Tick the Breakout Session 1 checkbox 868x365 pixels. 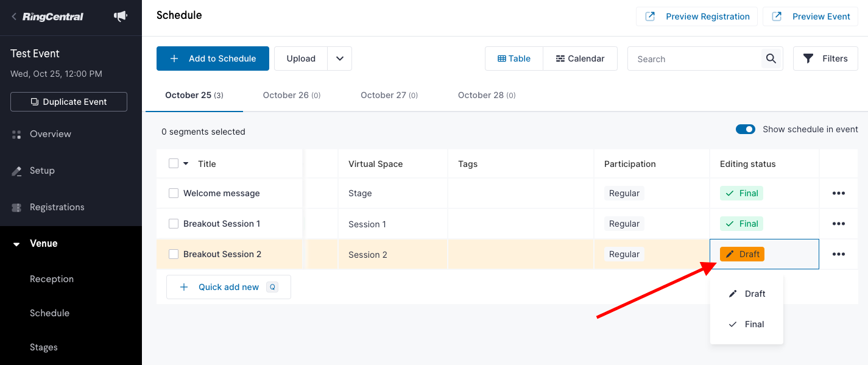pos(174,224)
